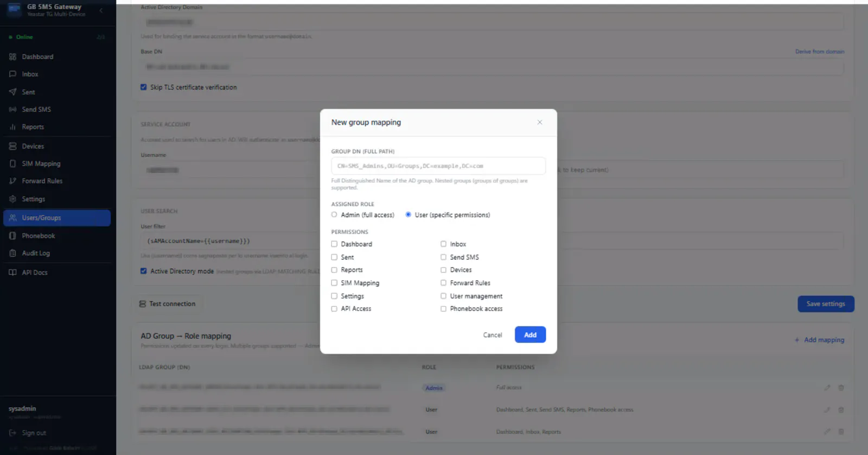Check the Dashboard permission box

[334, 244]
